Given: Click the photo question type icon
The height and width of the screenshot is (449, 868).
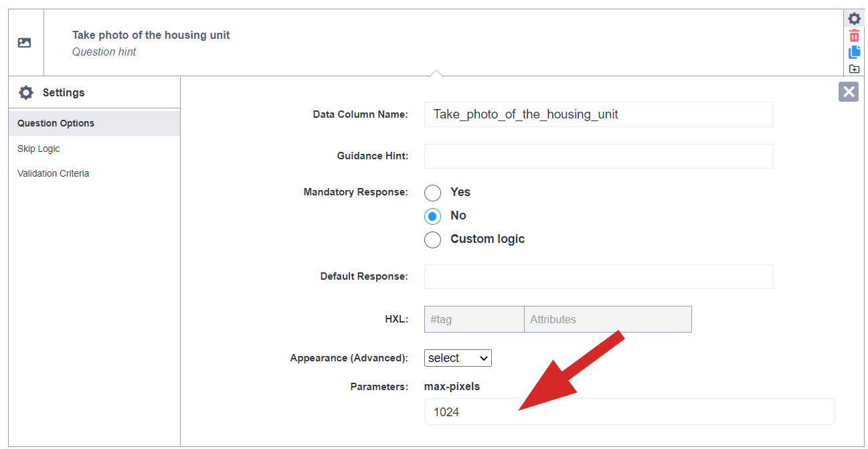Looking at the screenshot, I should tap(25, 43).
